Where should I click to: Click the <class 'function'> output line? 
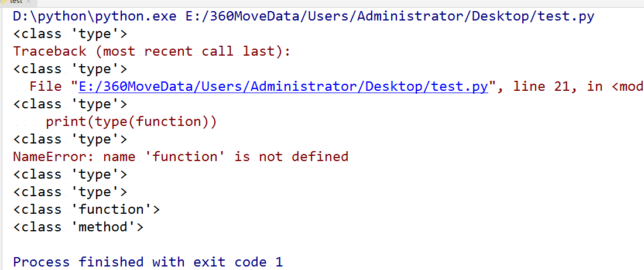[x=86, y=209]
